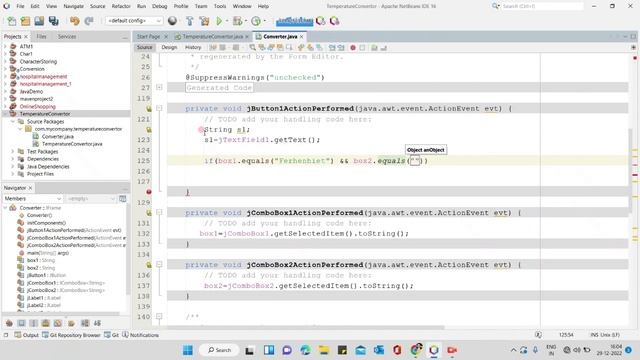Toggle Show Inner Classes navigator filter
The width and height of the screenshot is (640, 360).
(58, 323)
